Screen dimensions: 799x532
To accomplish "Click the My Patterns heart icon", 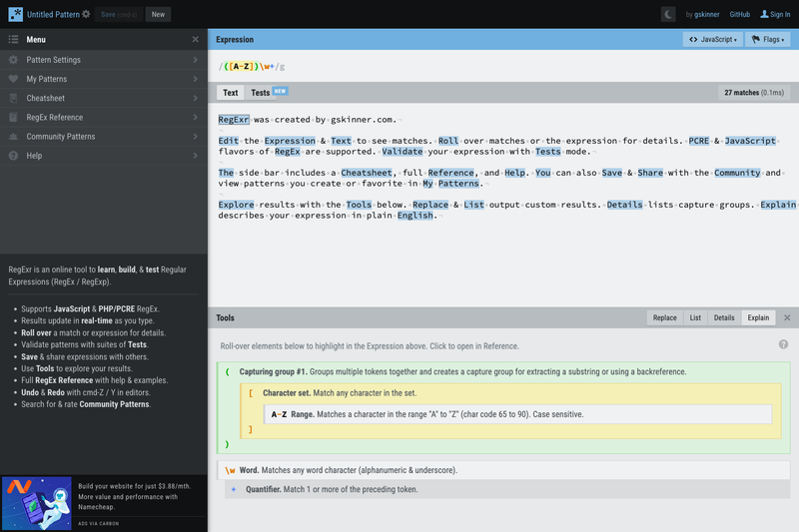I will click(13, 79).
